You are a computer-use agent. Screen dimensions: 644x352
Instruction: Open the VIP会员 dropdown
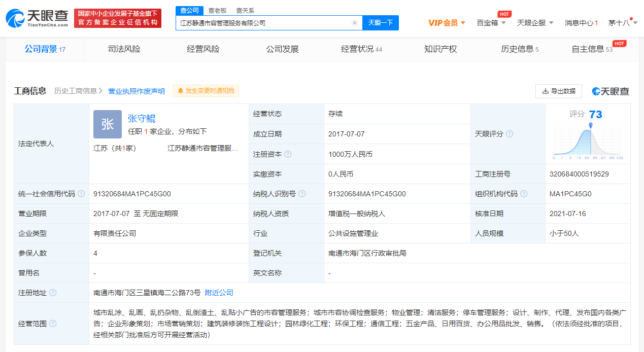(x=447, y=23)
